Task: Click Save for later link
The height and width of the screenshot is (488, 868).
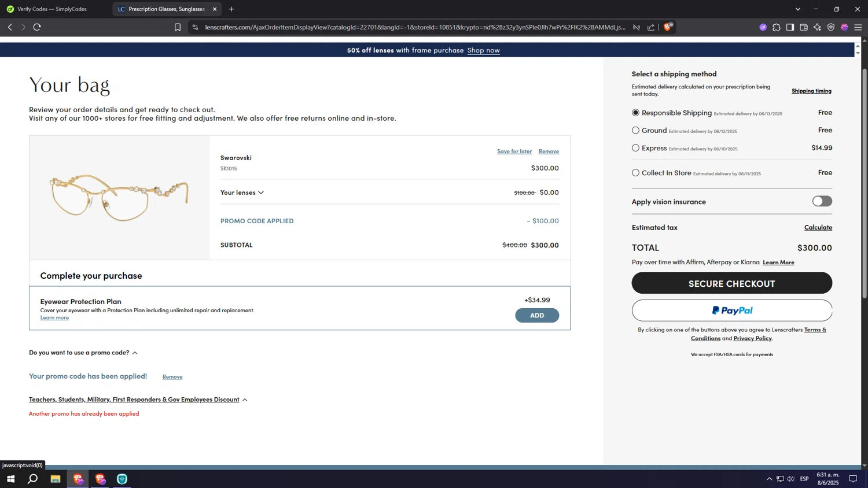Action: [514, 151]
